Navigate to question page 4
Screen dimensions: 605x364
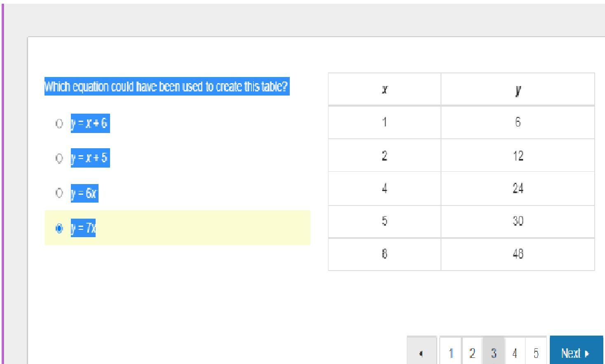click(515, 352)
